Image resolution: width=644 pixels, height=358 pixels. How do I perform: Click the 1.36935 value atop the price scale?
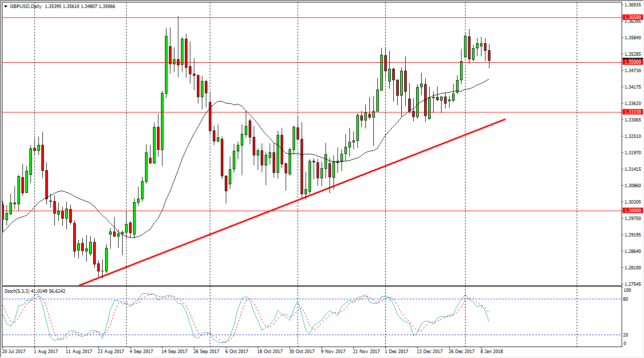(632, 4)
